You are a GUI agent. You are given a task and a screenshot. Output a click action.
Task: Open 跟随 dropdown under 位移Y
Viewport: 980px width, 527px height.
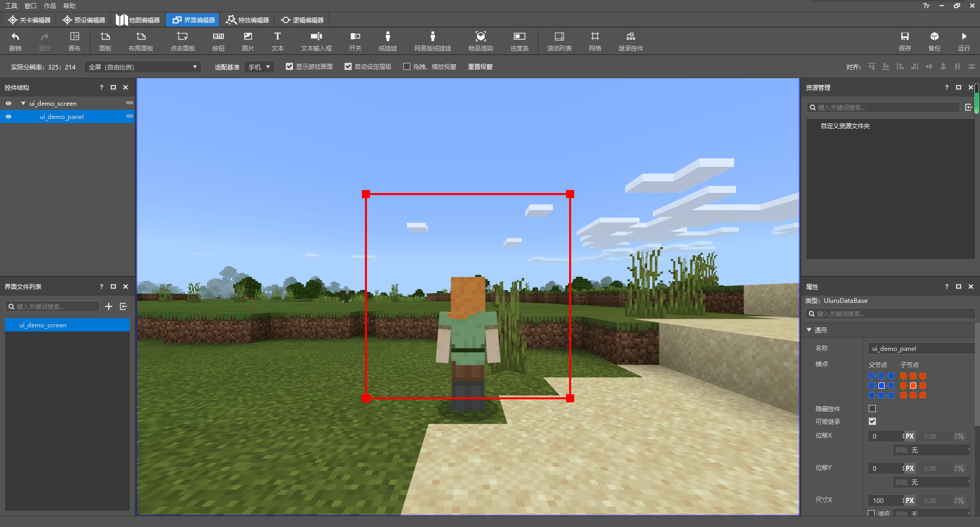[x=932, y=482]
